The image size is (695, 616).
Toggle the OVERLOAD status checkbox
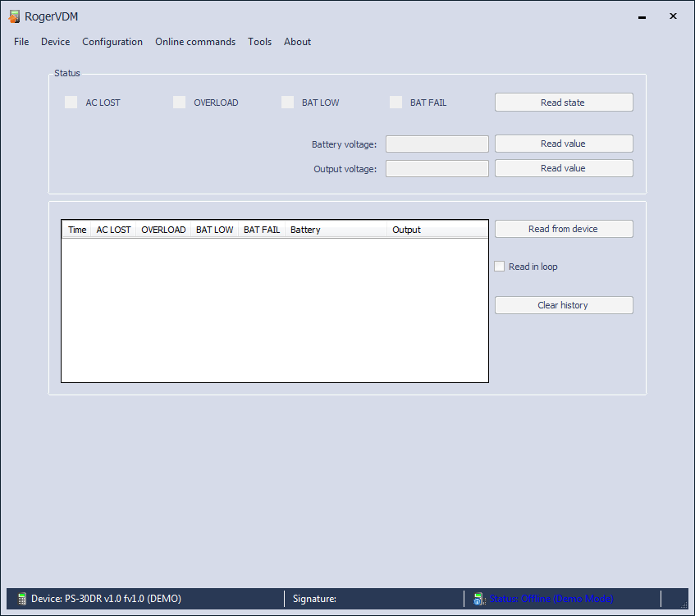(x=180, y=103)
